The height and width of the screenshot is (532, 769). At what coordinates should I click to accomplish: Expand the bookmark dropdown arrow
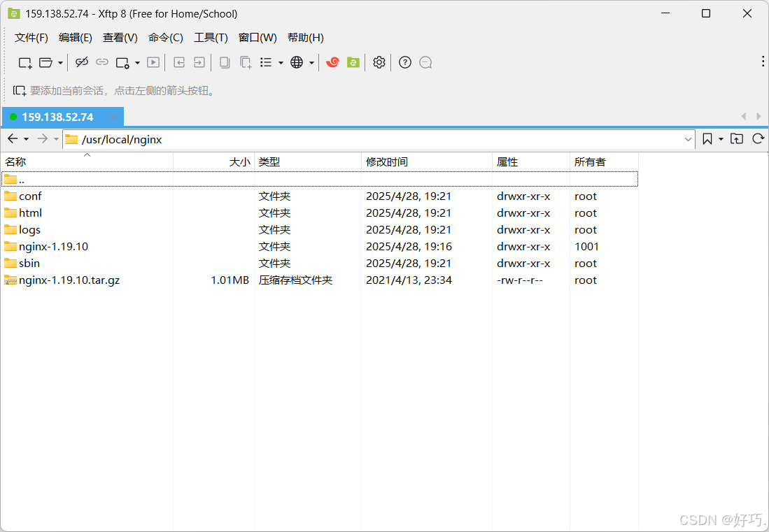[721, 139]
